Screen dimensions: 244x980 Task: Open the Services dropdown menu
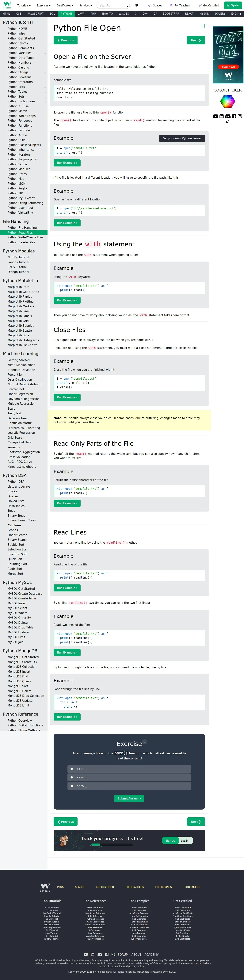(86, 5)
